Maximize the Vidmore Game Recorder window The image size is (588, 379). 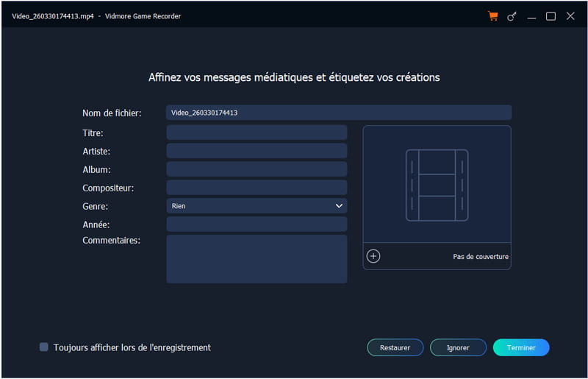[x=551, y=16]
